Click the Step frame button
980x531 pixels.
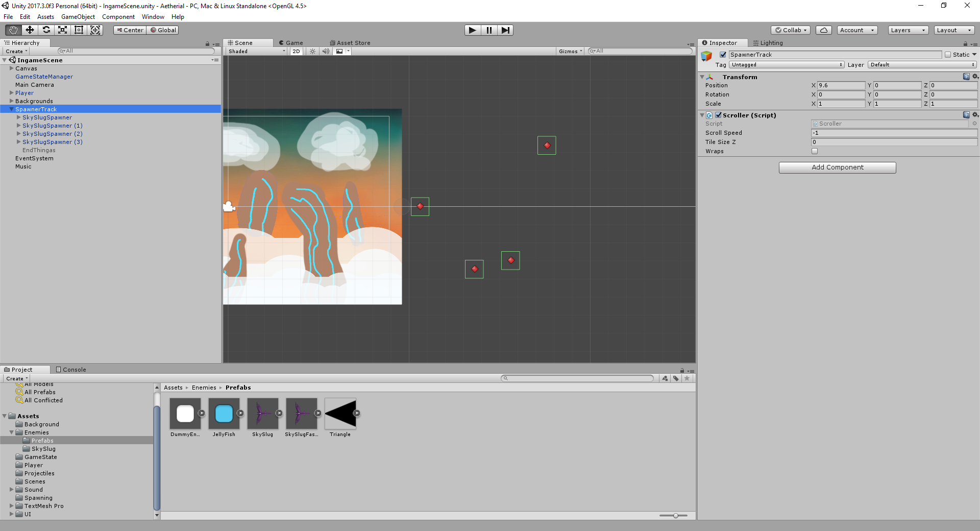(505, 30)
